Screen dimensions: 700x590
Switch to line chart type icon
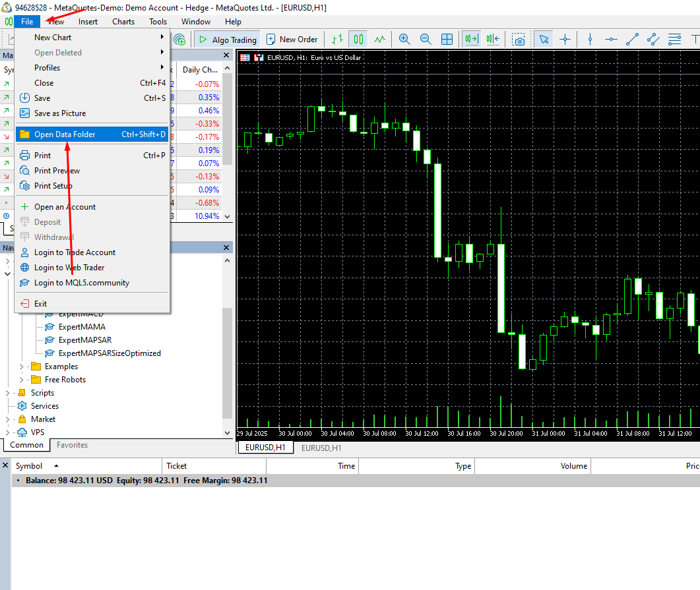pos(379,40)
